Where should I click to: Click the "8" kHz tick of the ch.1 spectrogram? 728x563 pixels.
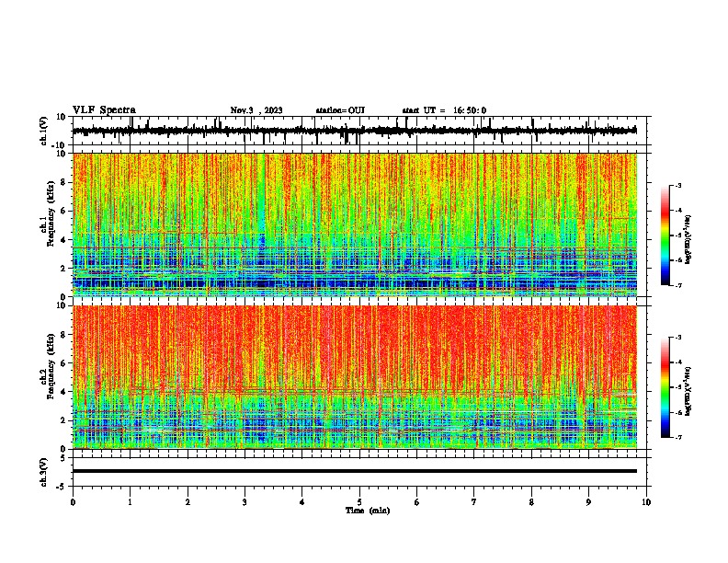tap(64, 182)
